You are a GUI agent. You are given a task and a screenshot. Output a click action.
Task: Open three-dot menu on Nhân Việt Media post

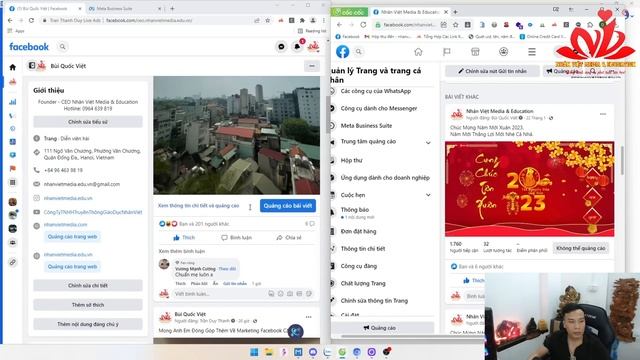click(x=603, y=114)
